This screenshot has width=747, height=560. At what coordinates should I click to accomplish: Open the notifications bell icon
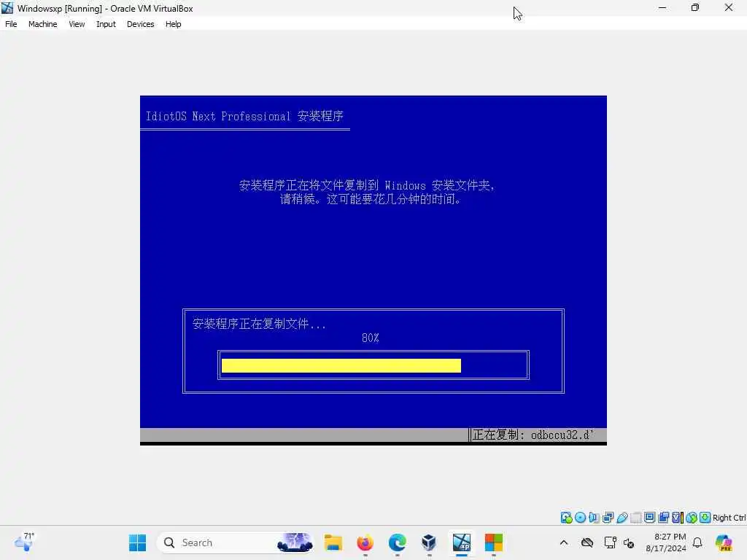click(x=697, y=542)
